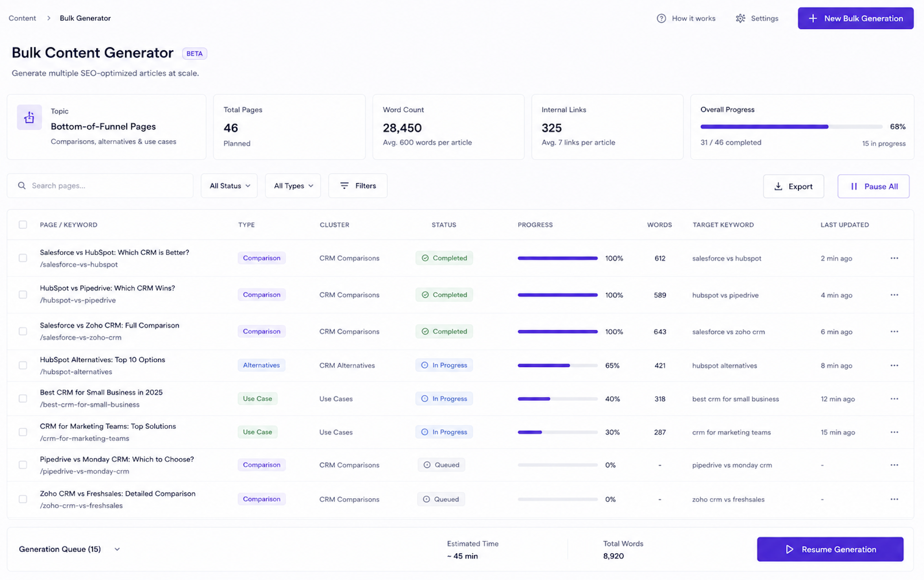This screenshot has height=580, width=924.
Task: Sort by the Last Updated column header
Action: point(844,225)
